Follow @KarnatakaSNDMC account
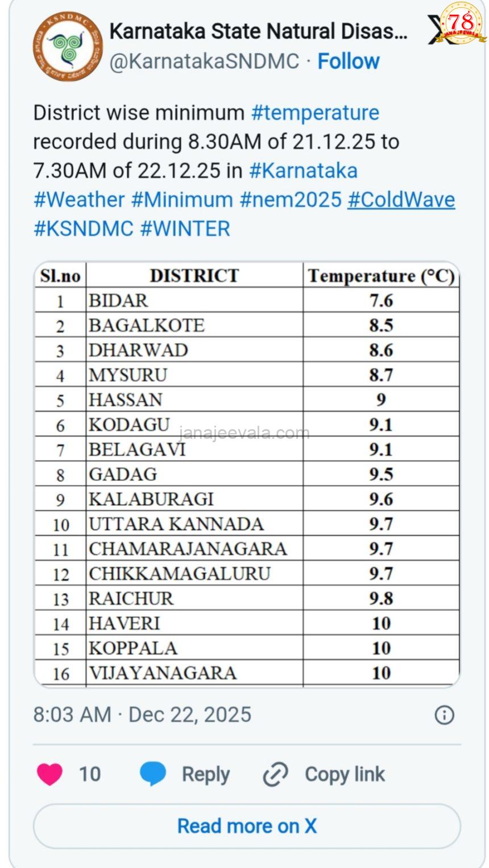The image size is (489, 868). click(349, 61)
